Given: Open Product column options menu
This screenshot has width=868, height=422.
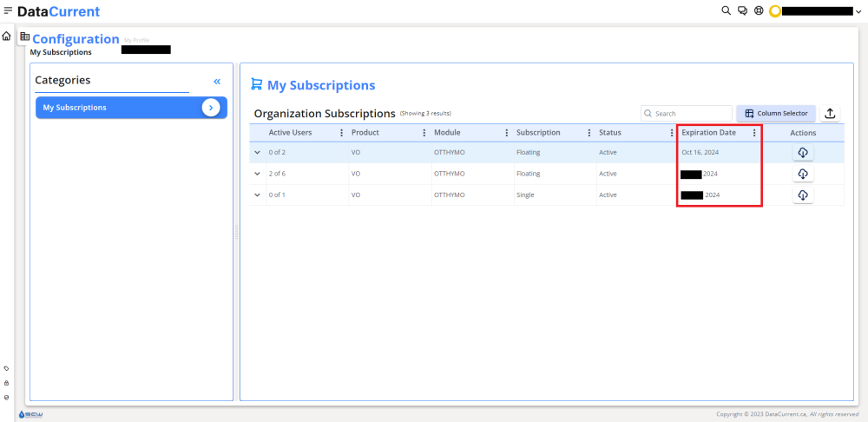Looking at the screenshot, I should click(x=424, y=133).
